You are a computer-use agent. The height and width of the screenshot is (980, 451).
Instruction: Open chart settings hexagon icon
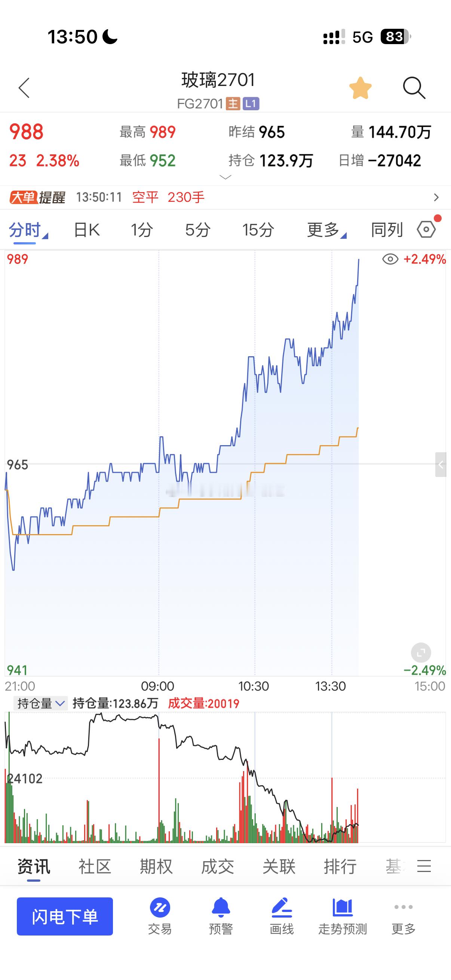click(426, 229)
